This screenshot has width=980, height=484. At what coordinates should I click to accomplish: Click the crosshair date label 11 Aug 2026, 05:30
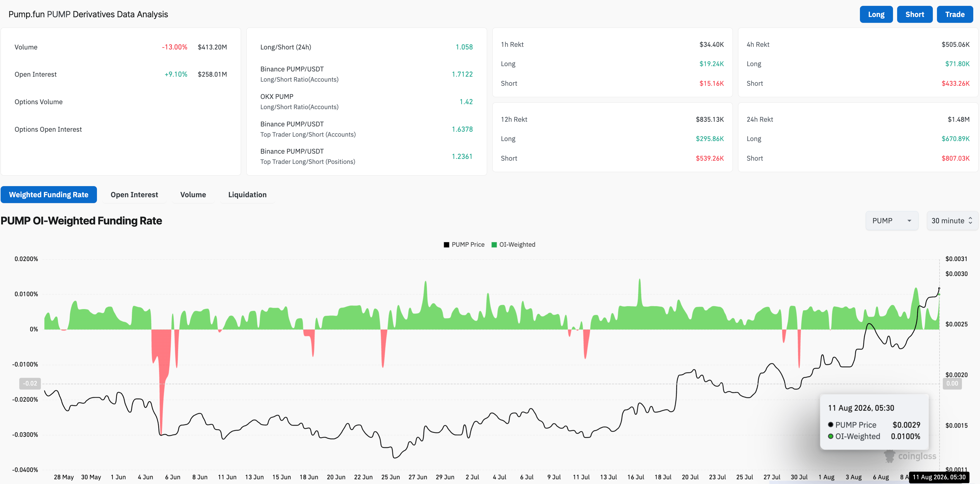tap(939, 477)
